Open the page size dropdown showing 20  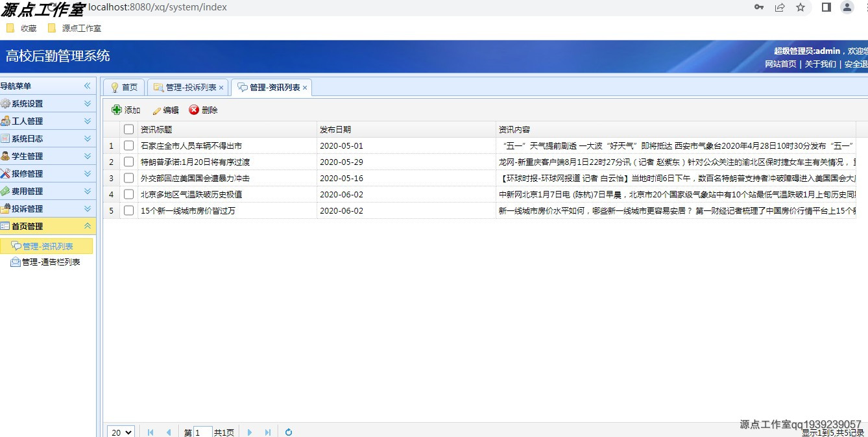click(120, 431)
